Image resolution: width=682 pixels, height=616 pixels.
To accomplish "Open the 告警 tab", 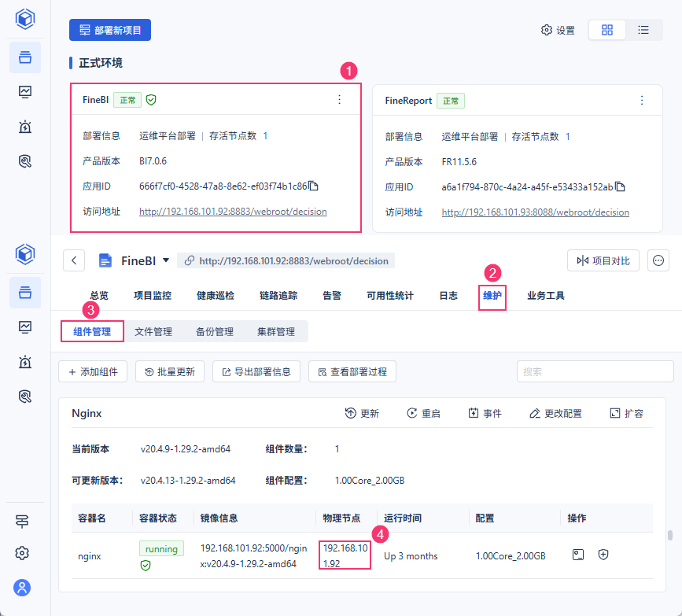I will click(x=332, y=296).
